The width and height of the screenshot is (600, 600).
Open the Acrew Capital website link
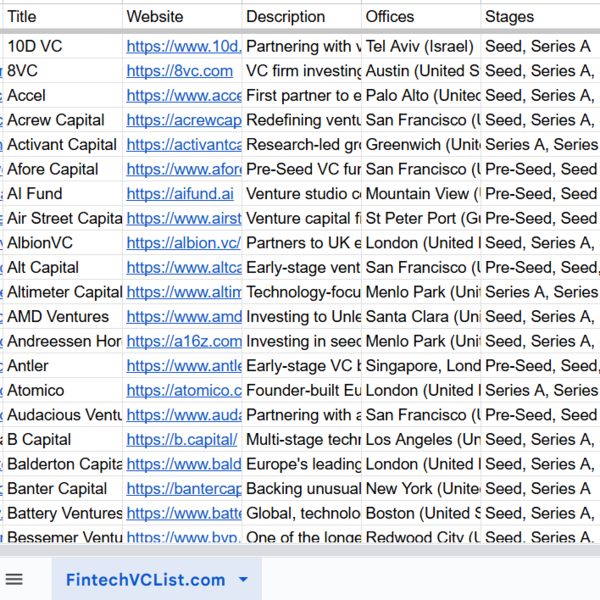184,120
